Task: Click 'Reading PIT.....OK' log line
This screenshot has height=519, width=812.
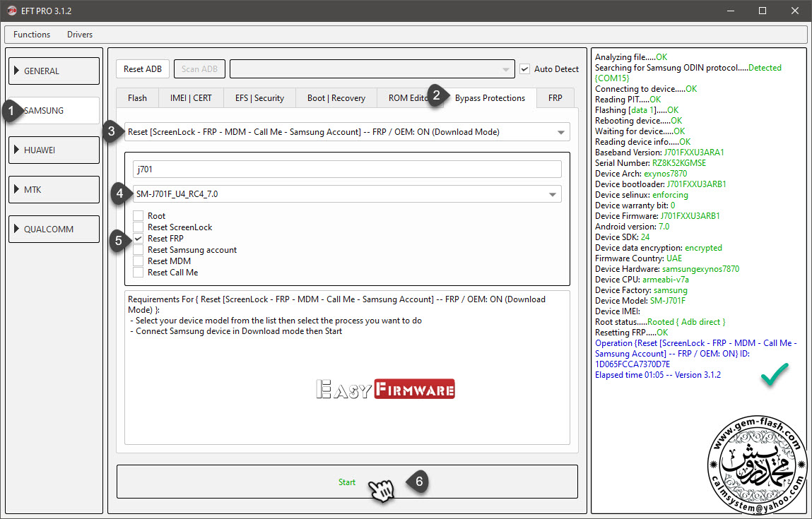Action: [x=628, y=100]
